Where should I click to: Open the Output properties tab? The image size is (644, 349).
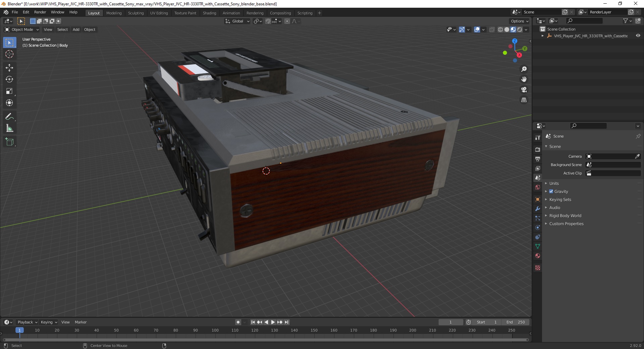(x=538, y=159)
